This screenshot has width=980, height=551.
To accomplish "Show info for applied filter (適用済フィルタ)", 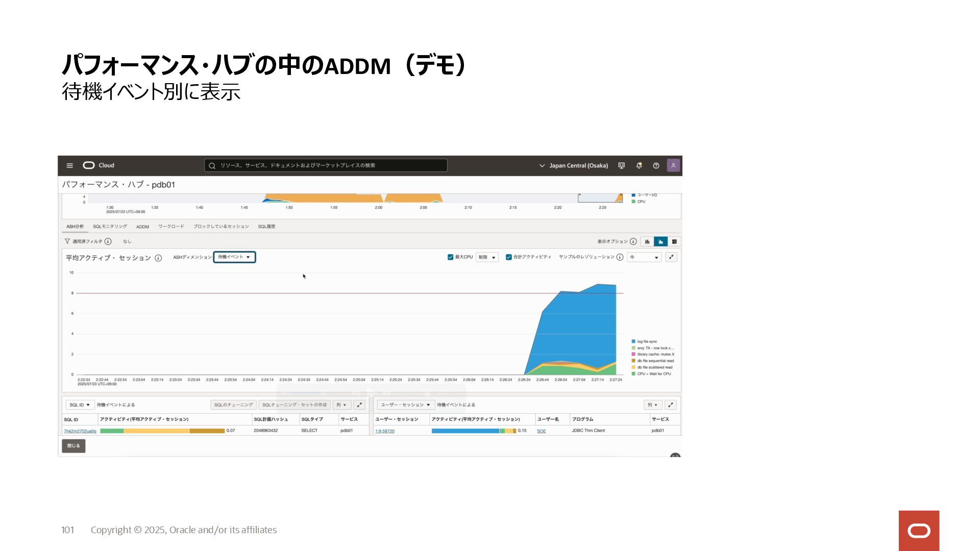I will point(108,241).
